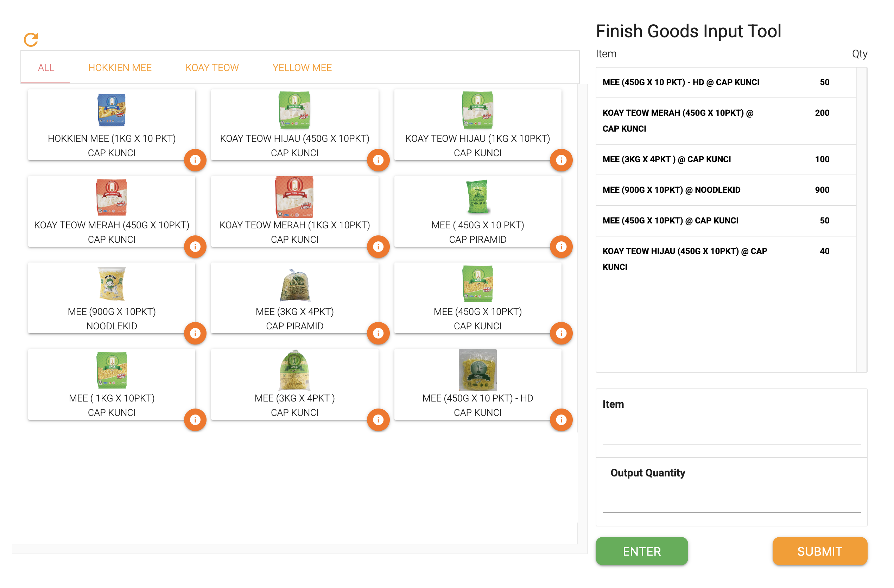
Task: Select the YELLOW MEE tab
Action: pos(302,68)
